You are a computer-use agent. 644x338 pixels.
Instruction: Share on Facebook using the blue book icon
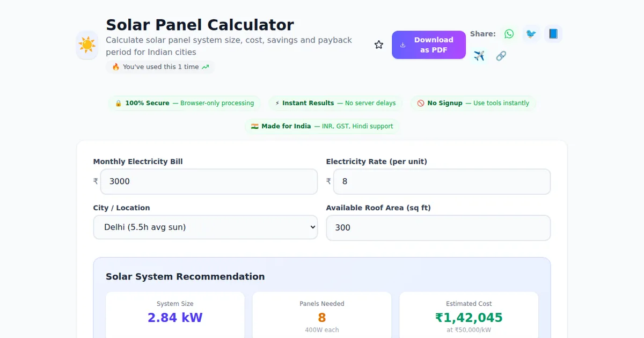click(553, 34)
